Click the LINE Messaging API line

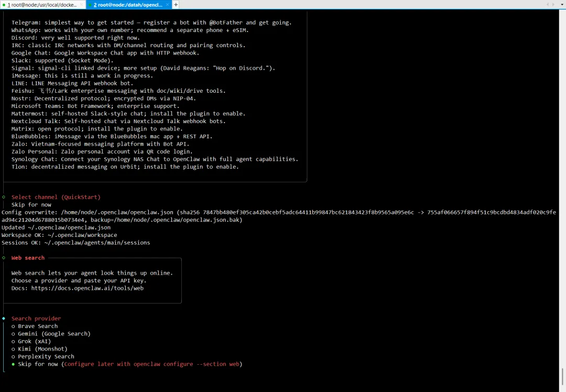point(72,83)
